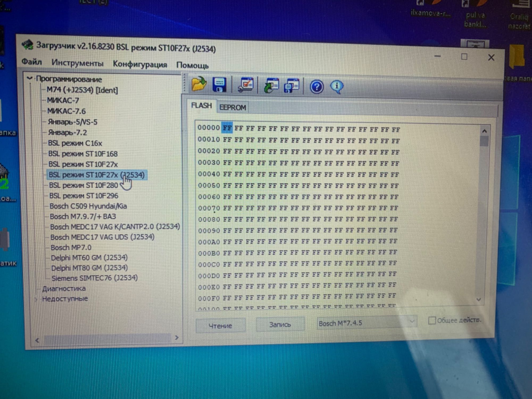This screenshot has width=532, height=399.
Task: Click the read-from-ECU window icon with green arrow
Action: (271, 86)
